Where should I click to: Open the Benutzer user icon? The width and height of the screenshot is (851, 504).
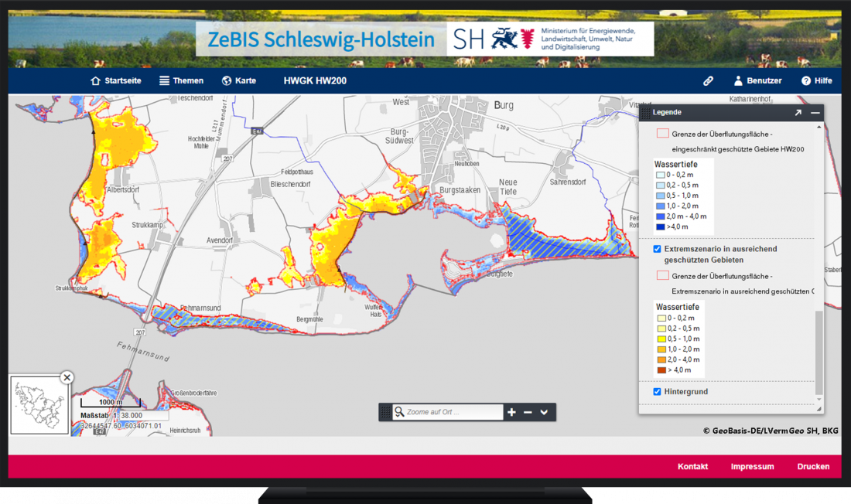click(x=737, y=80)
